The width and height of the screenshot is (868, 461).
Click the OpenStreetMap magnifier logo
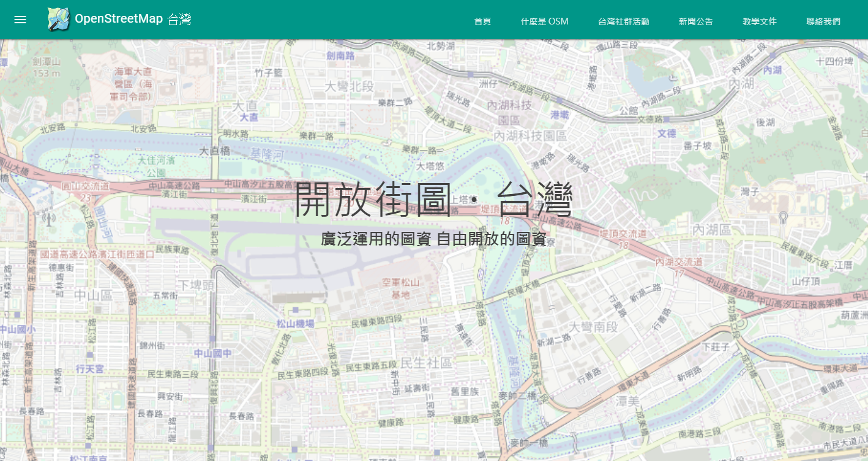(59, 20)
